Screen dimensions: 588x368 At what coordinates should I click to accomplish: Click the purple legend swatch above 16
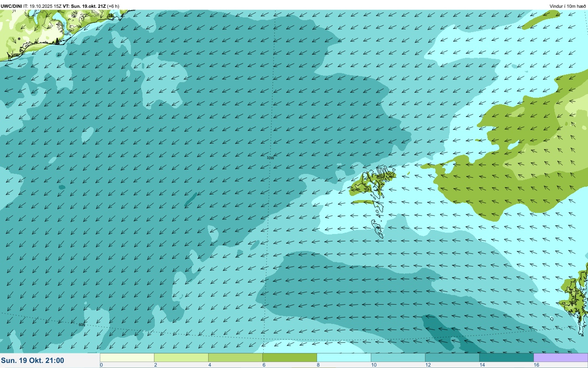tap(560, 357)
